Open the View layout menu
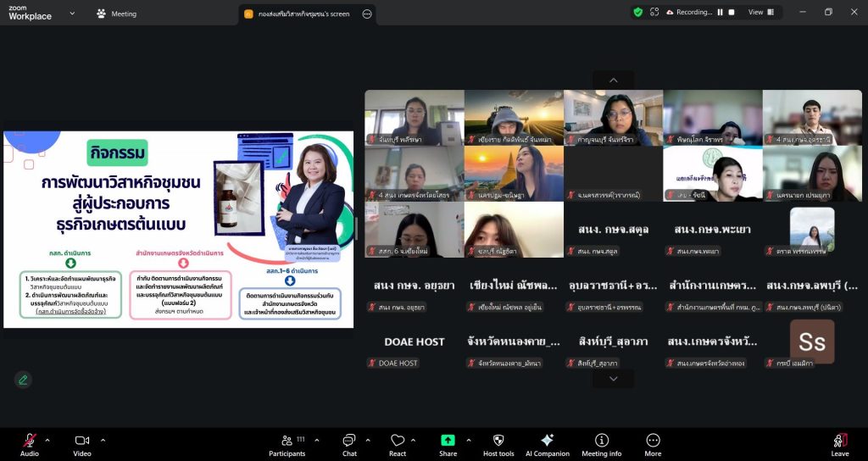 [x=759, y=12]
